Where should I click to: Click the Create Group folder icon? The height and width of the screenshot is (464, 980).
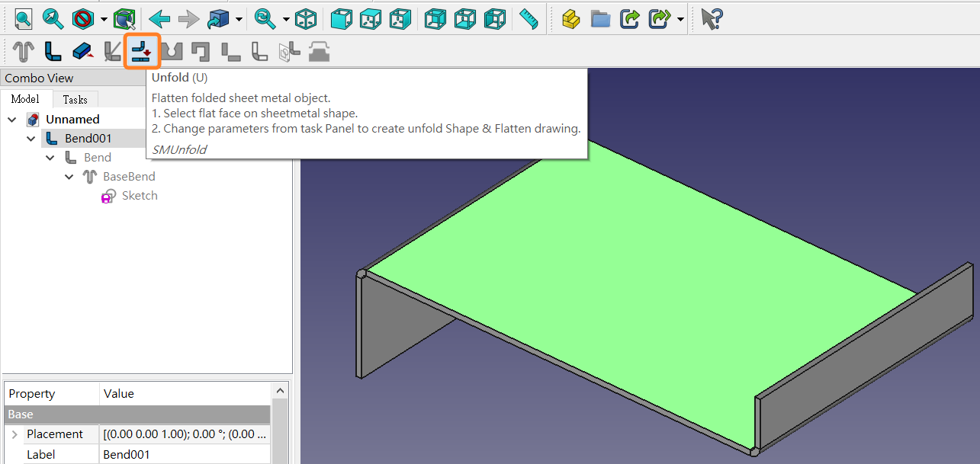600,19
